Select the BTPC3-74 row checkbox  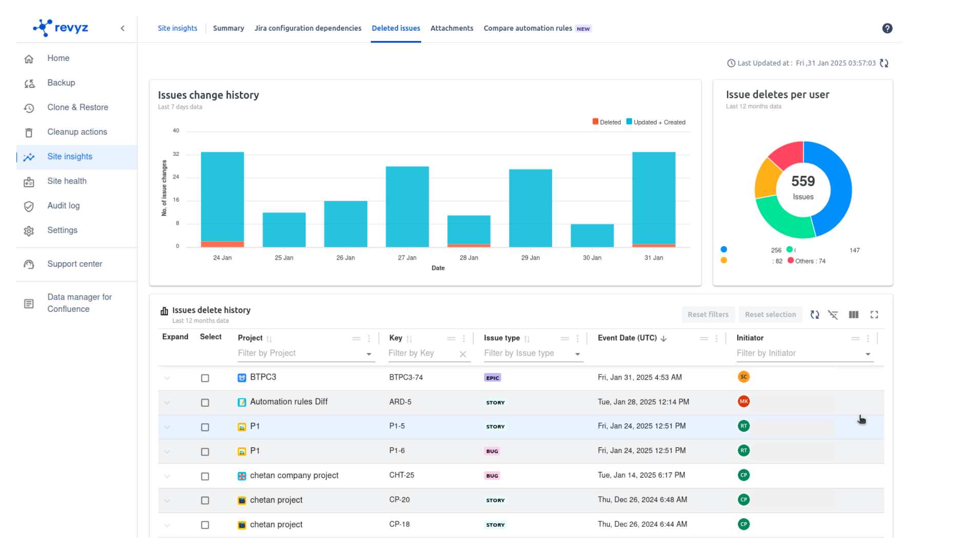pyautogui.click(x=205, y=378)
